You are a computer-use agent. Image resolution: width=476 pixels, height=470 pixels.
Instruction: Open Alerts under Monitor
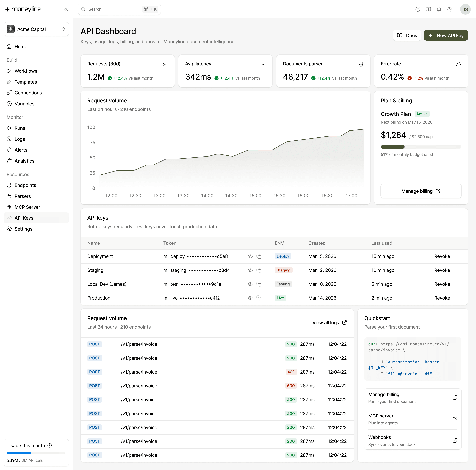coord(36,150)
